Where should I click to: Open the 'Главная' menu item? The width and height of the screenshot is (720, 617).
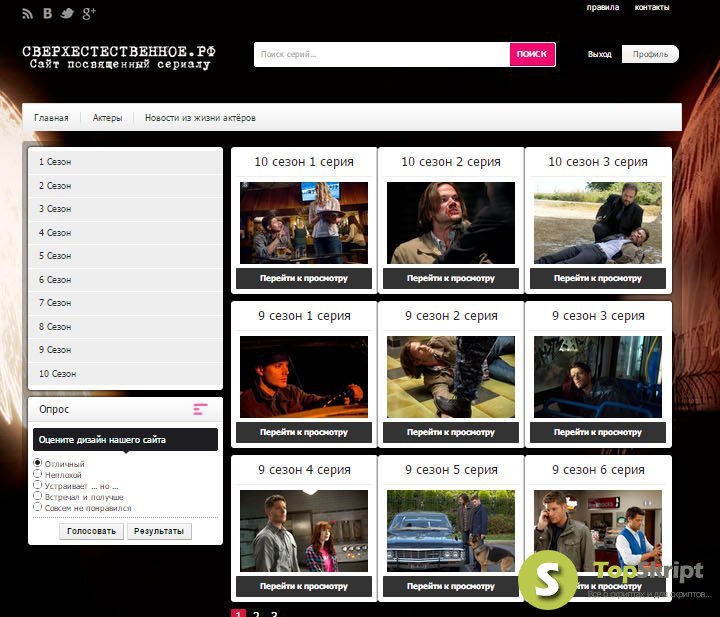click(51, 118)
